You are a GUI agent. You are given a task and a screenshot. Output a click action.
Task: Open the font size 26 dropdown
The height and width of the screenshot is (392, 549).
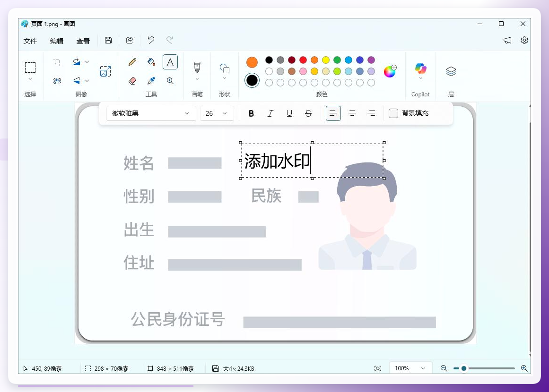[217, 113]
